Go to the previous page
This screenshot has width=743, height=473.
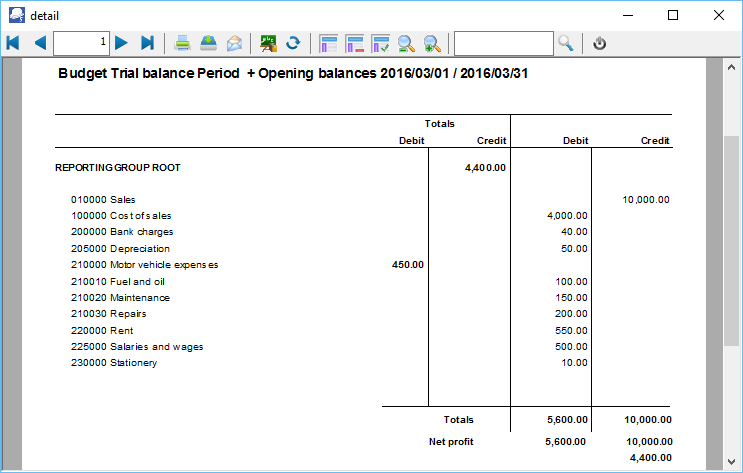(40, 43)
